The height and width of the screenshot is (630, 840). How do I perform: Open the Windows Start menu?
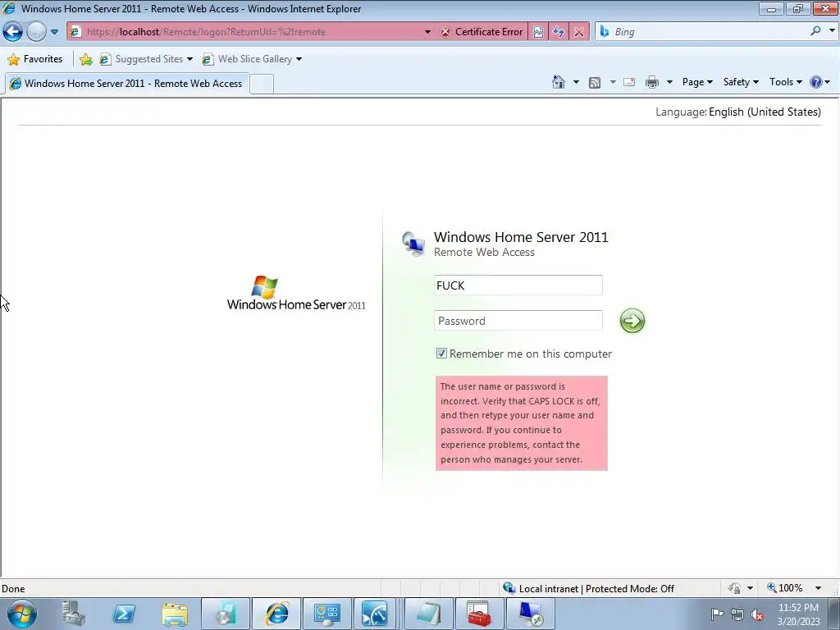[x=22, y=614]
